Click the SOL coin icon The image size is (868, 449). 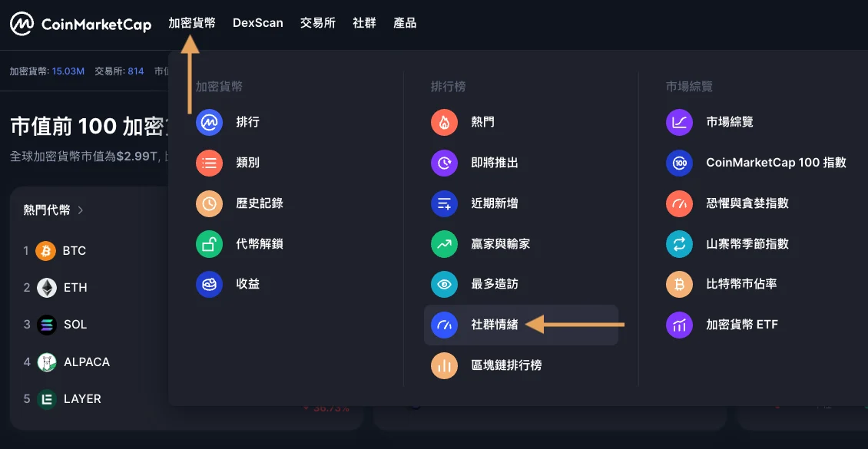(x=46, y=325)
